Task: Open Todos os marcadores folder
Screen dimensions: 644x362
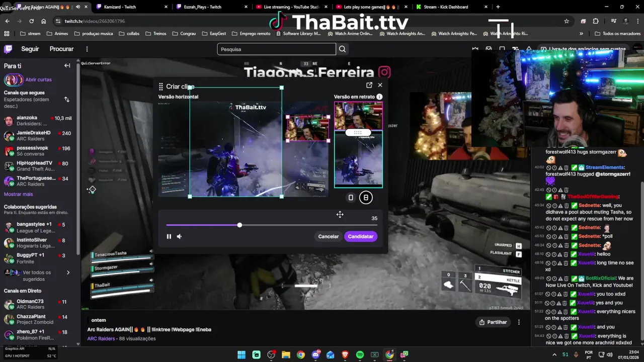Action: [x=617, y=34]
